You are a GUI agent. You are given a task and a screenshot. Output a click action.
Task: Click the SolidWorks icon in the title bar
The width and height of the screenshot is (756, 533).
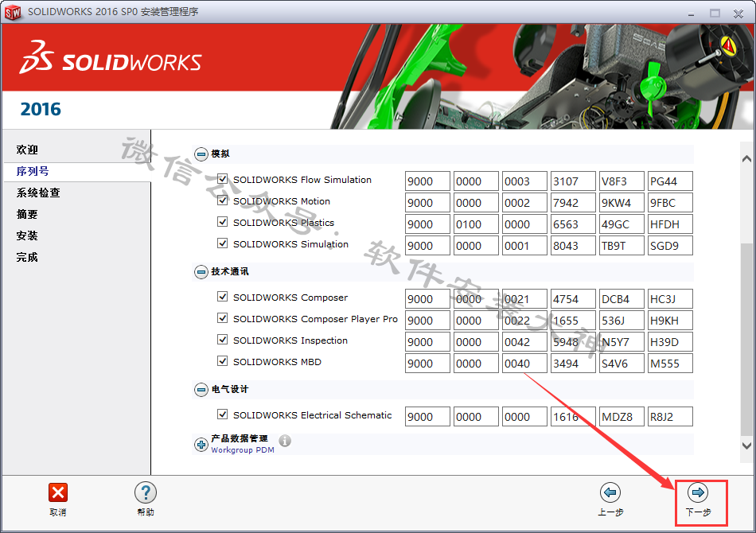point(13,12)
